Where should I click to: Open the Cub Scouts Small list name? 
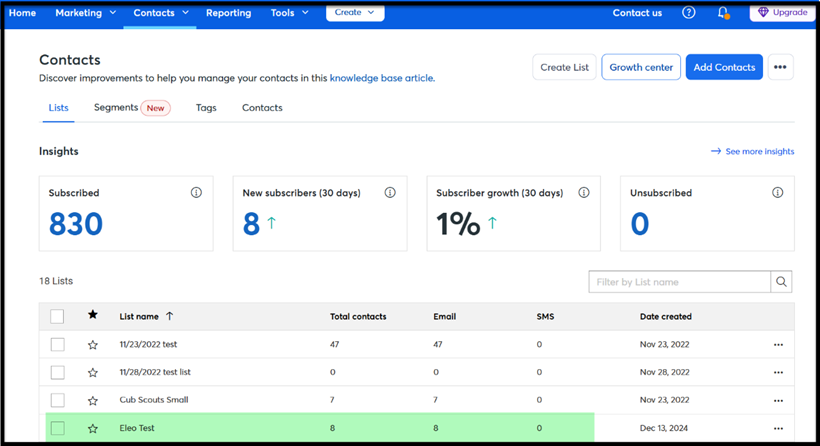[154, 399]
